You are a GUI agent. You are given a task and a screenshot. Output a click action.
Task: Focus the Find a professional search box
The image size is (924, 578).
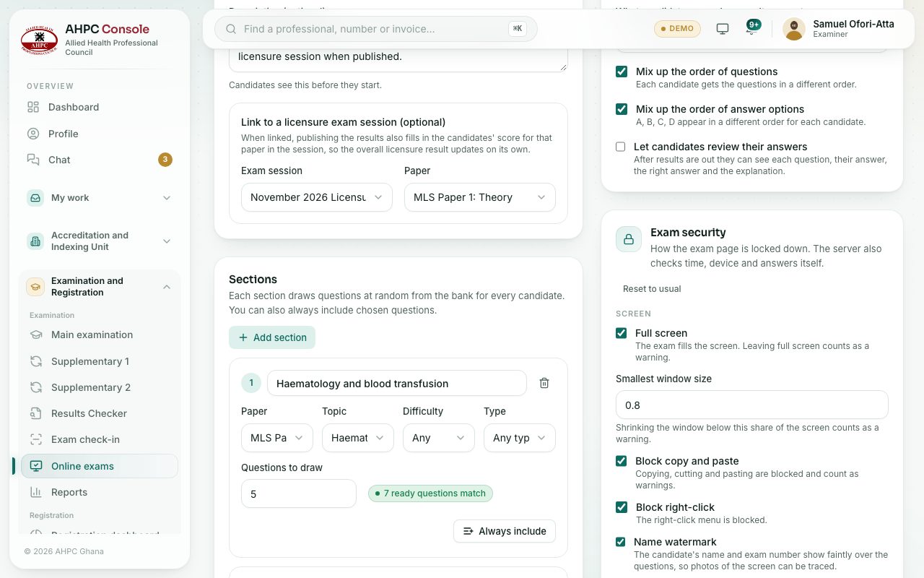[x=376, y=29]
